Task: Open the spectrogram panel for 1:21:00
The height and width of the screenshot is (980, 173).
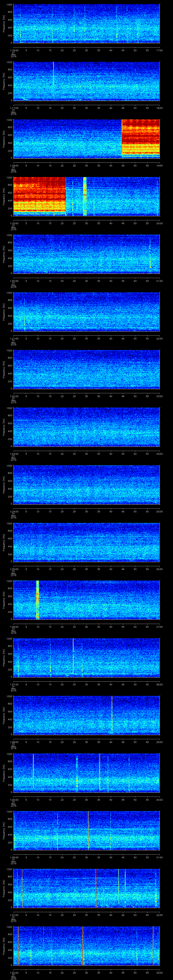Action: pyautogui.click(x=86, y=312)
